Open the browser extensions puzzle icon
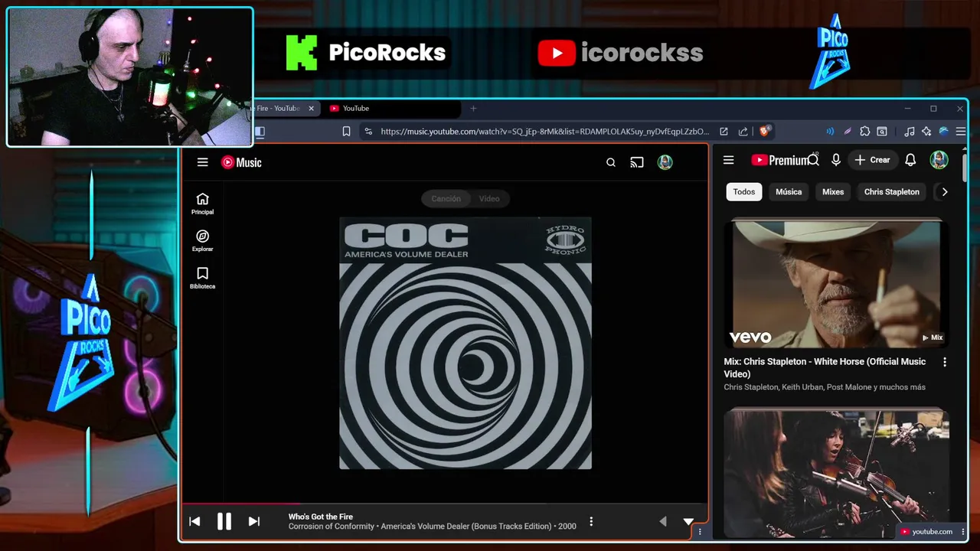The height and width of the screenshot is (551, 980). tap(865, 132)
